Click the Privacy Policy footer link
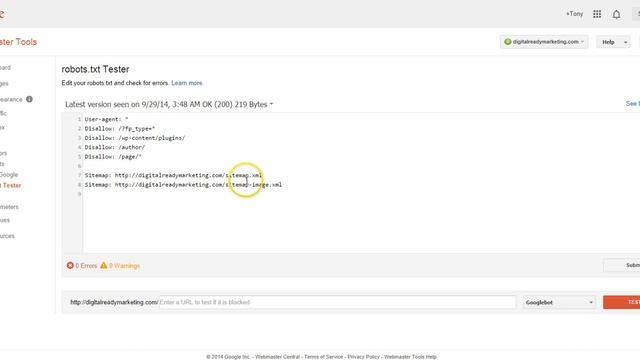This screenshot has height=360, width=640. (x=363, y=357)
